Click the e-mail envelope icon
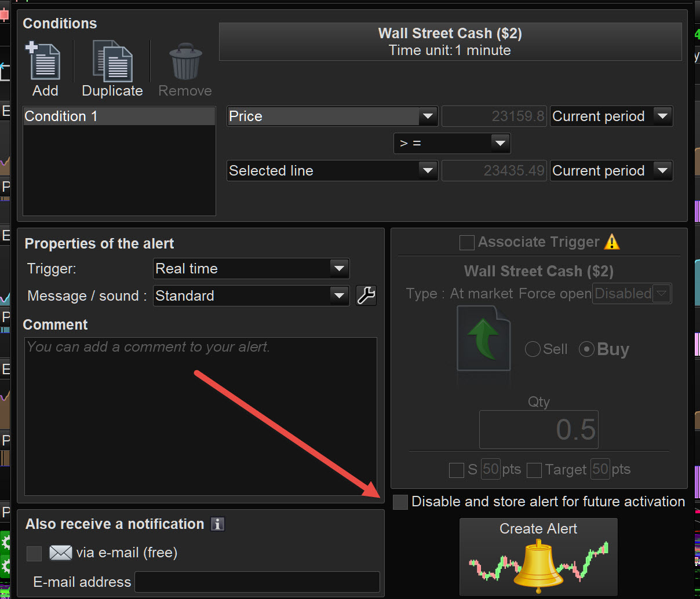This screenshot has height=599, width=700. tap(60, 553)
